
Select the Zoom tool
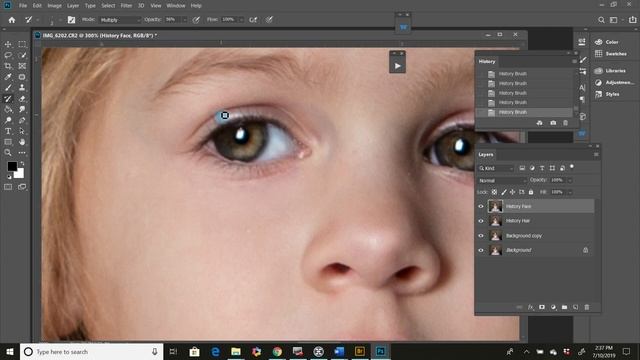(x=8, y=153)
